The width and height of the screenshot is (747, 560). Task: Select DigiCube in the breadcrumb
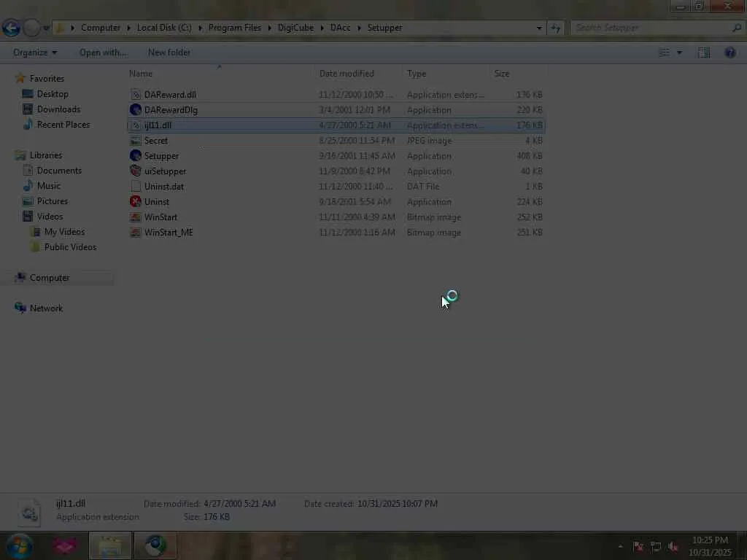(x=296, y=28)
